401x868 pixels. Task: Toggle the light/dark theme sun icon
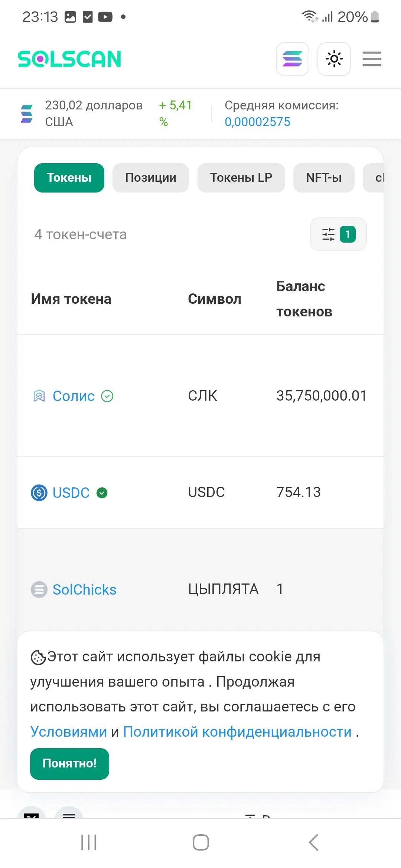pos(334,59)
